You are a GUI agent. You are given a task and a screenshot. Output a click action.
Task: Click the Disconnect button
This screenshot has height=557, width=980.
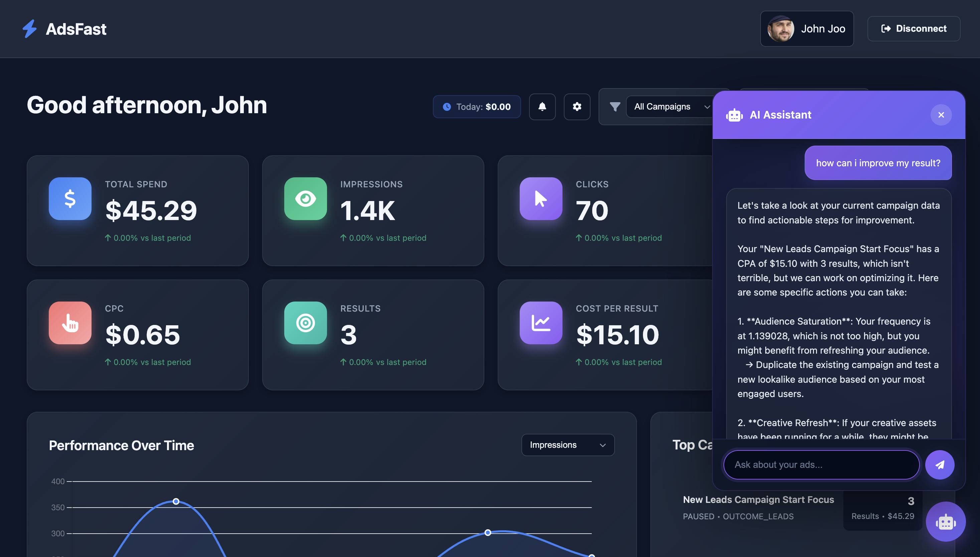click(914, 28)
